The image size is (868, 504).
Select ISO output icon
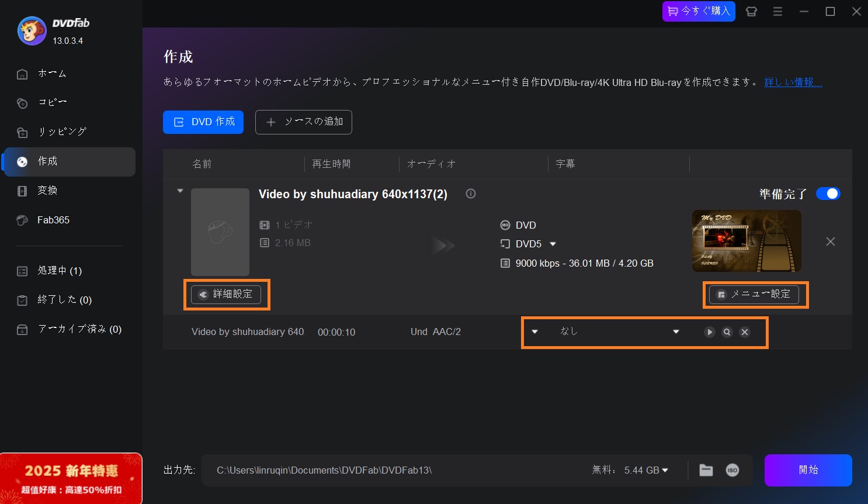point(732,470)
